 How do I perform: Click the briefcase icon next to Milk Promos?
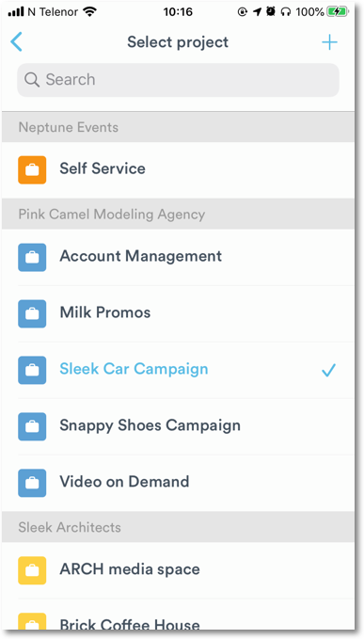(32, 313)
